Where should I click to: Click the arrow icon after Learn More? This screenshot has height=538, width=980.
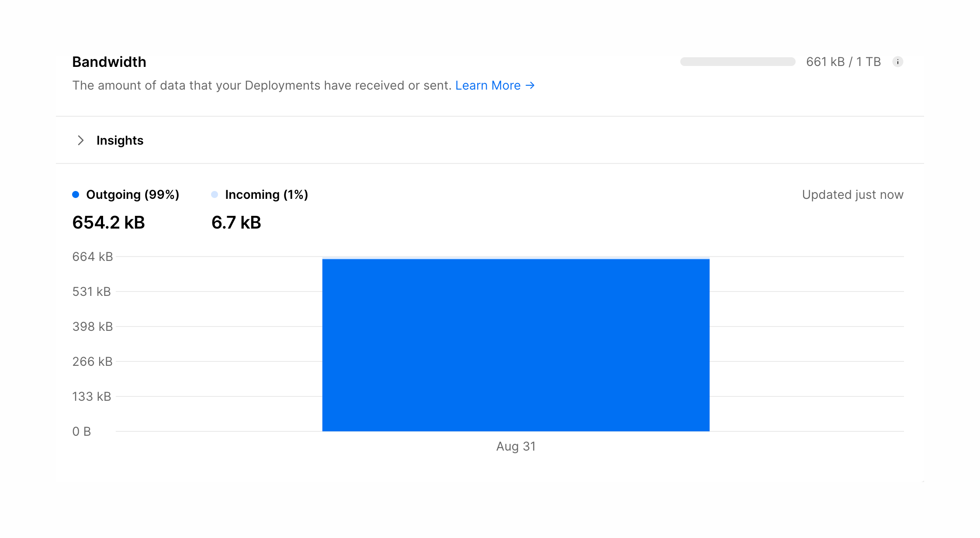[530, 85]
